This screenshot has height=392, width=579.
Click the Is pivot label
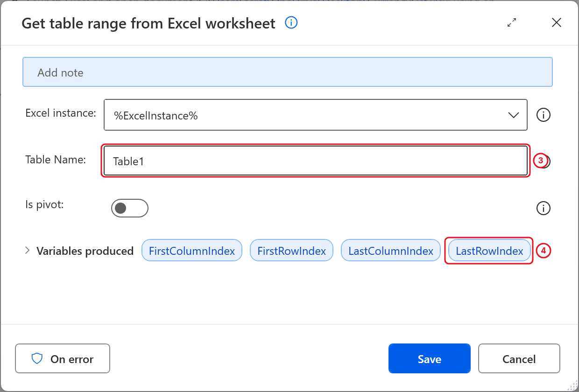coord(44,204)
